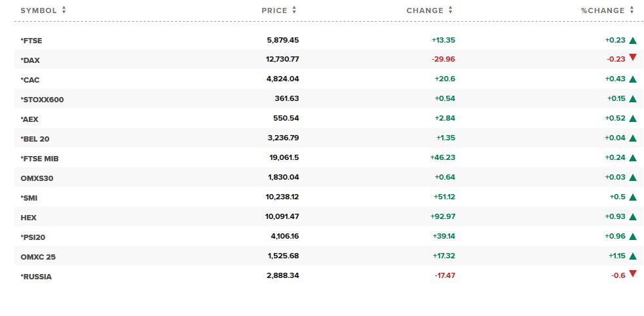Image resolution: width=644 pixels, height=316 pixels.
Task: Click the PSI20 change value +39.14
Action: pyautogui.click(x=444, y=236)
